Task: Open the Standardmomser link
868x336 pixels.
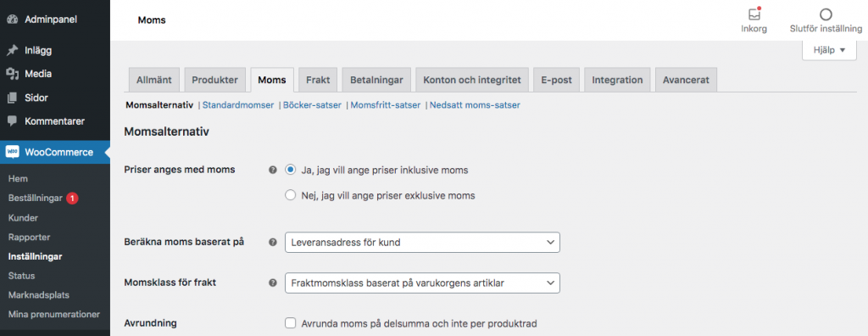Action: coord(238,105)
